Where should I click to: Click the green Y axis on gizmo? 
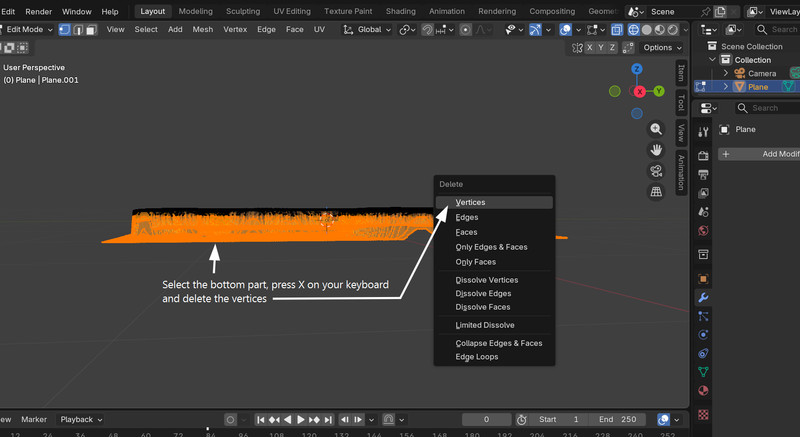(659, 91)
